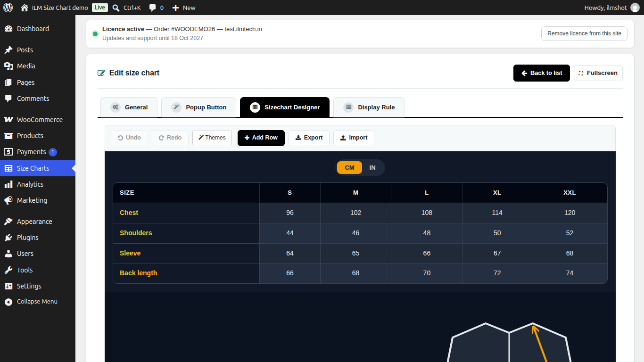Select the Sizechart Designer tab
644x362 pixels.
coord(285,107)
